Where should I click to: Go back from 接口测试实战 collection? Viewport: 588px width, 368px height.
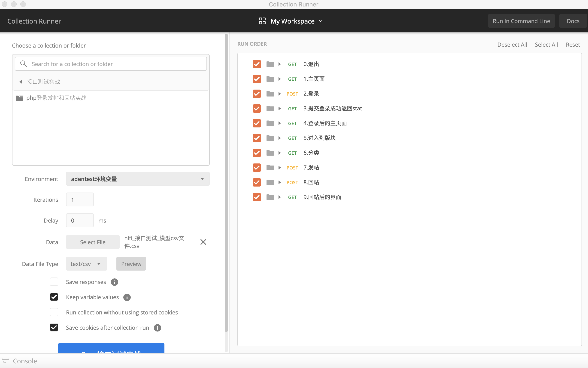21,81
